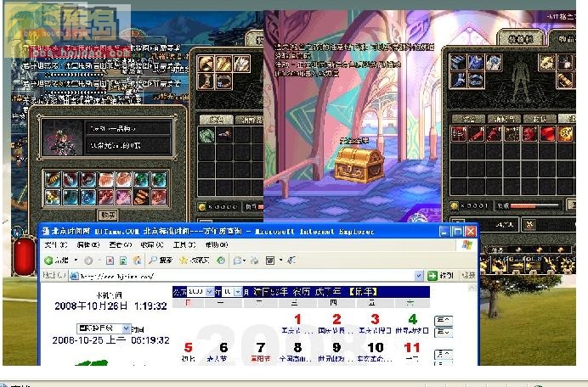
Task: Click the gold coin icon in left inventory
Action: (x=202, y=207)
